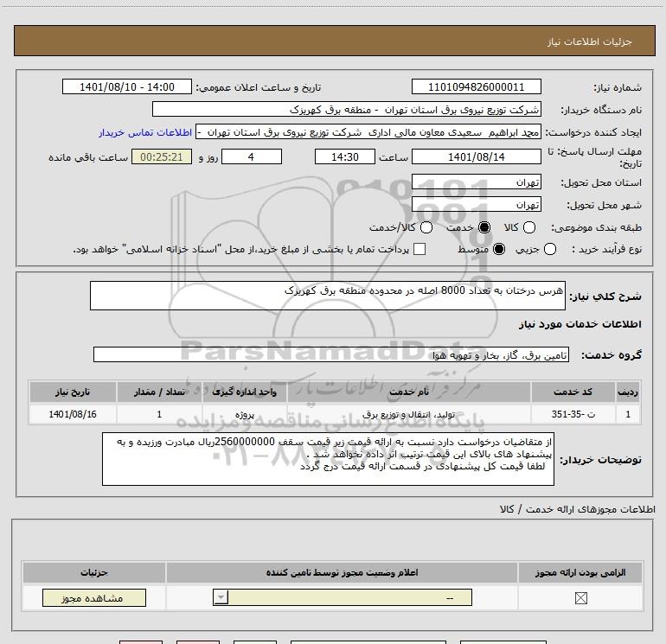
Task: Click the buyer notes text area
Action: coord(328,459)
